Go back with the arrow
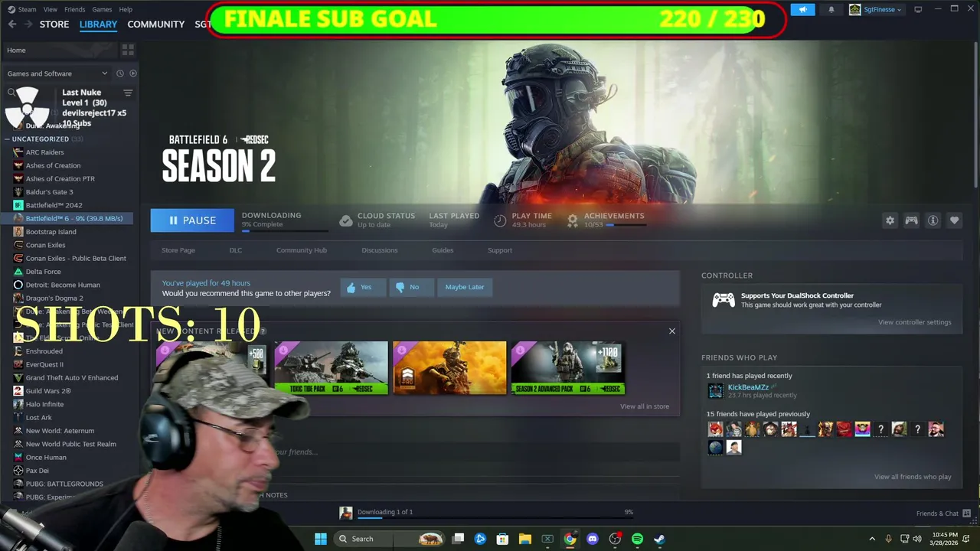The width and height of the screenshot is (980, 551). 11,24
